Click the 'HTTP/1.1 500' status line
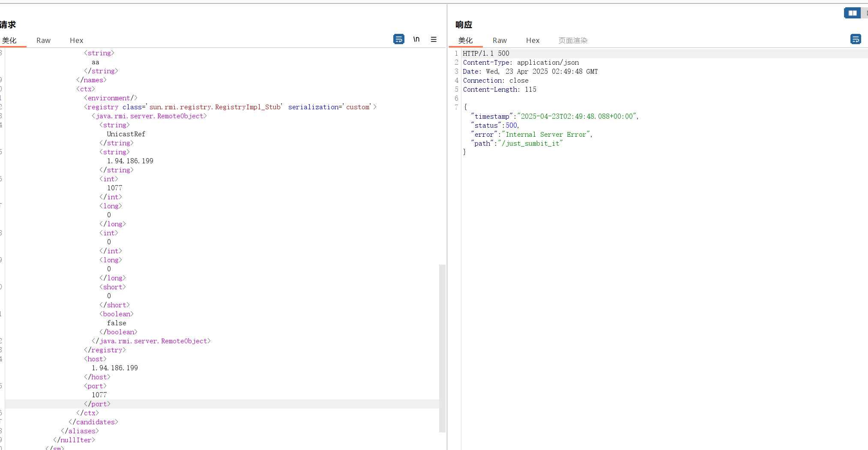Screen dimensions: 868x450 (x=486, y=54)
